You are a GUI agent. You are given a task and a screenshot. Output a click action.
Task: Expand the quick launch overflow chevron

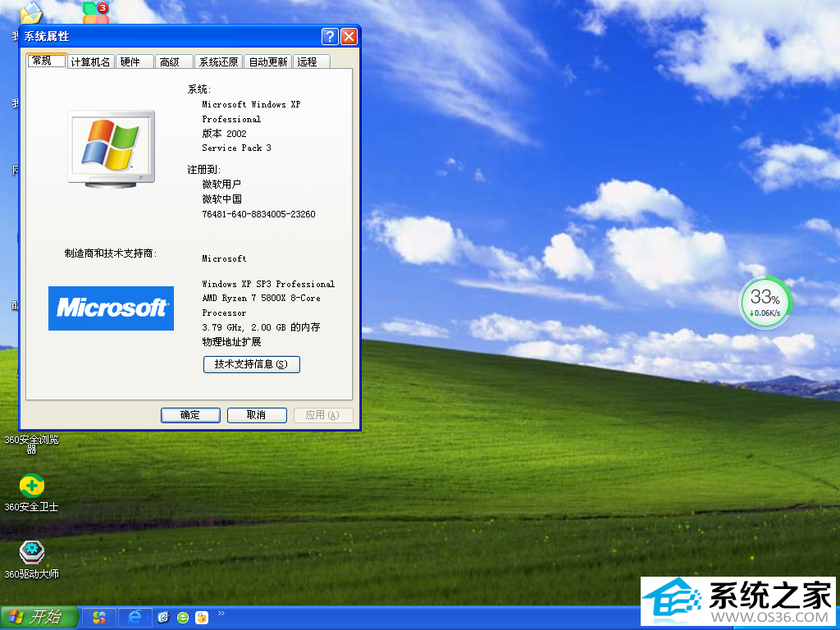(221, 614)
